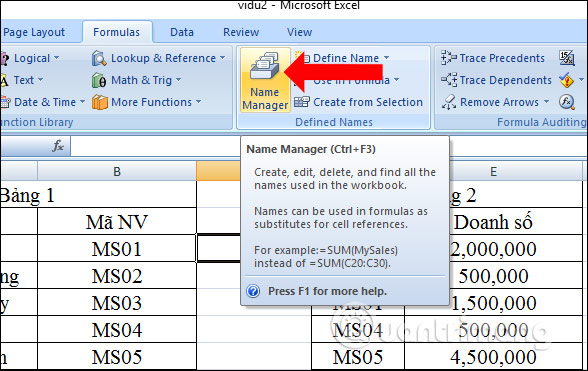Click Error Checking icon
The height and width of the screenshot is (371, 588).
point(566,80)
